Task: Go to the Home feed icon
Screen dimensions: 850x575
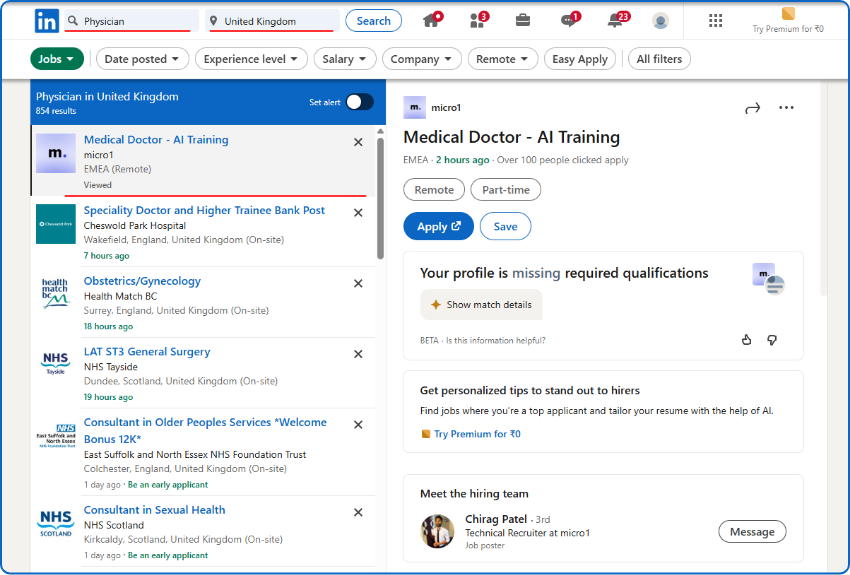Action: pos(432,21)
